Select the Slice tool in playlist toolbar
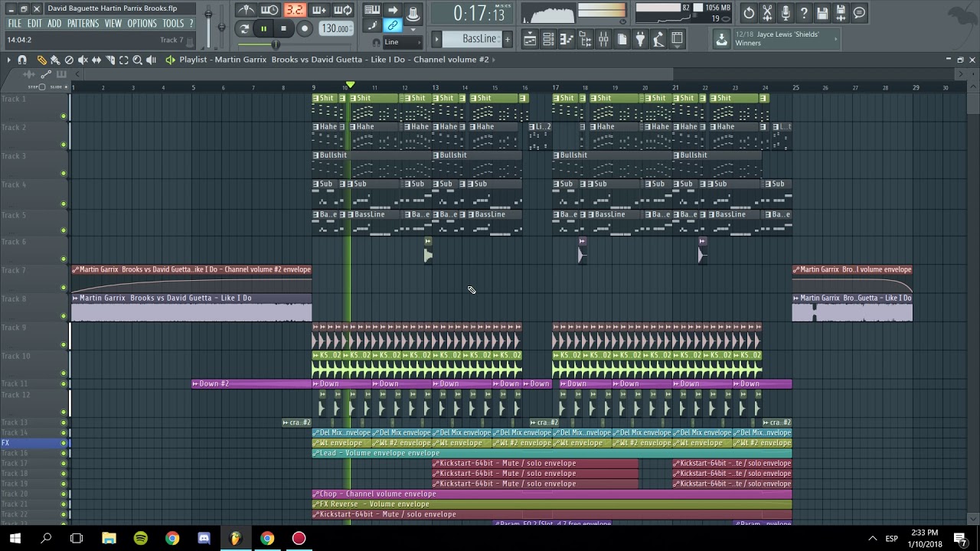This screenshot has width=980, height=551. (x=110, y=60)
